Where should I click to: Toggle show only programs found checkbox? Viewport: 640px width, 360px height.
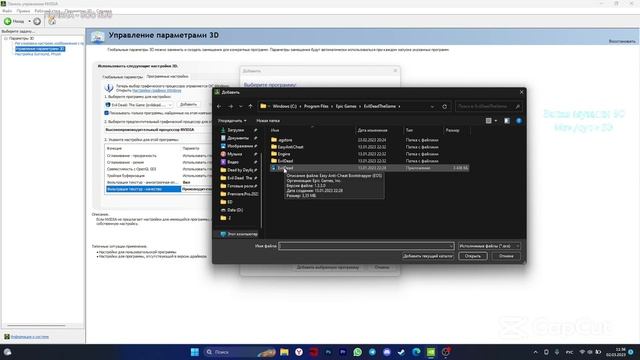click(107, 113)
